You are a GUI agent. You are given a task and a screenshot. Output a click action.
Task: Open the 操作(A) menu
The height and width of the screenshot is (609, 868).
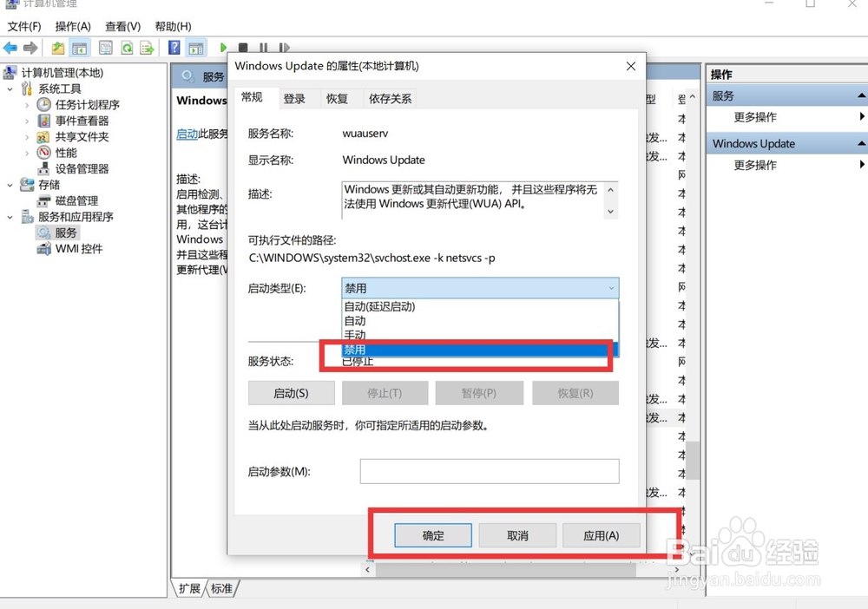coord(73,27)
